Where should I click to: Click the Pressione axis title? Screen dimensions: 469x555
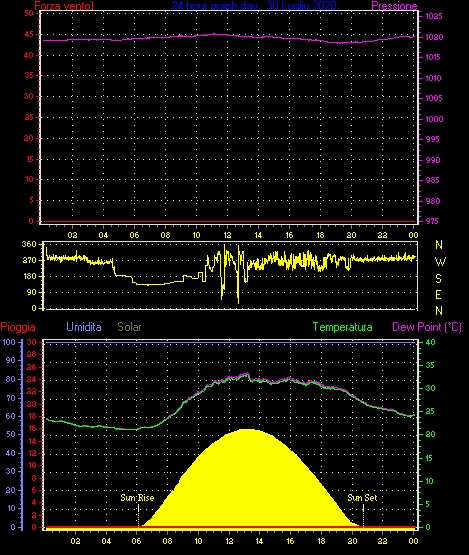(394, 6)
